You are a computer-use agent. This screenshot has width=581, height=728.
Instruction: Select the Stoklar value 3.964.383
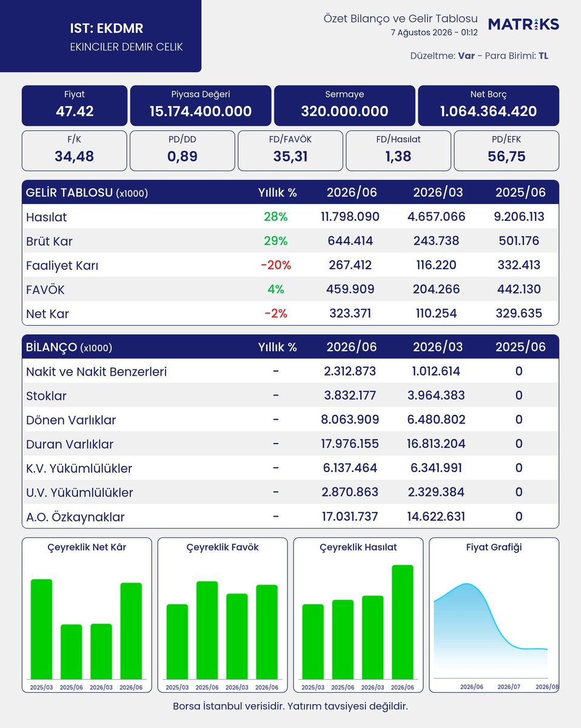coord(438,396)
